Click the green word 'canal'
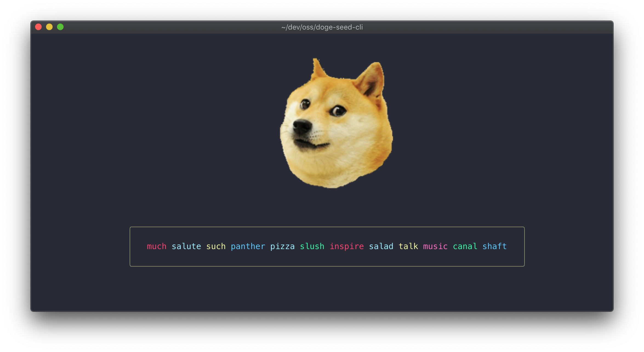644x352 pixels. [465, 246]
